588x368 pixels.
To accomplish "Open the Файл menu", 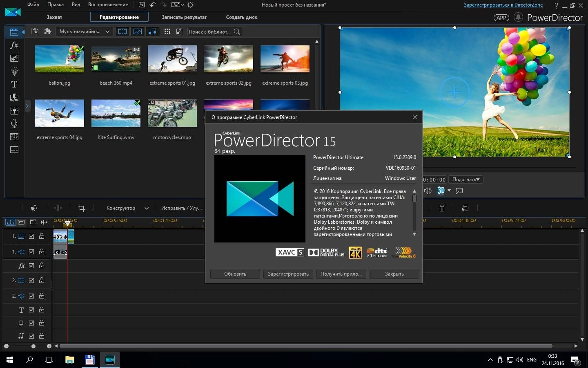I will point(33,4).
